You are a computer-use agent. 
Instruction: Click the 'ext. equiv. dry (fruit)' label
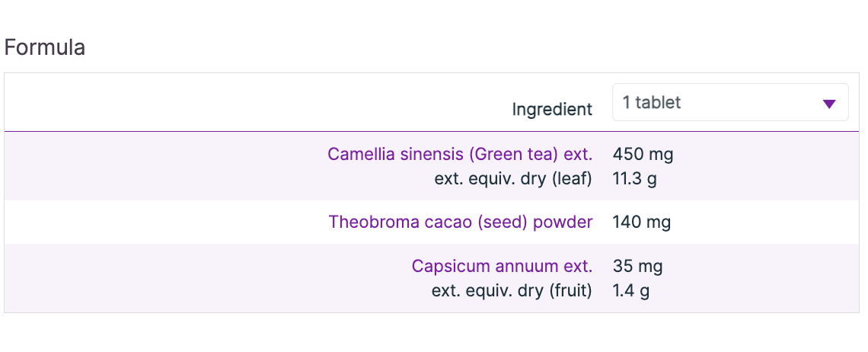(x=512, y=290)
